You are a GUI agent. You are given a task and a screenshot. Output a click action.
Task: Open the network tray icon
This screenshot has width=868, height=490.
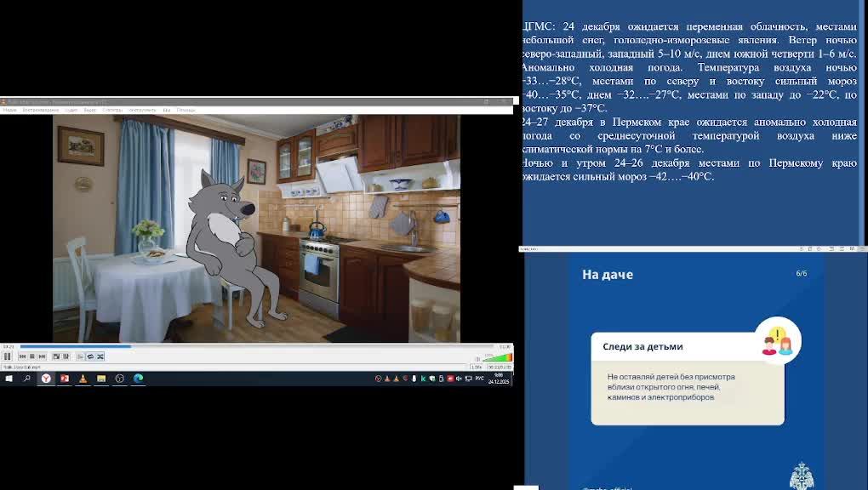point(468,379)
